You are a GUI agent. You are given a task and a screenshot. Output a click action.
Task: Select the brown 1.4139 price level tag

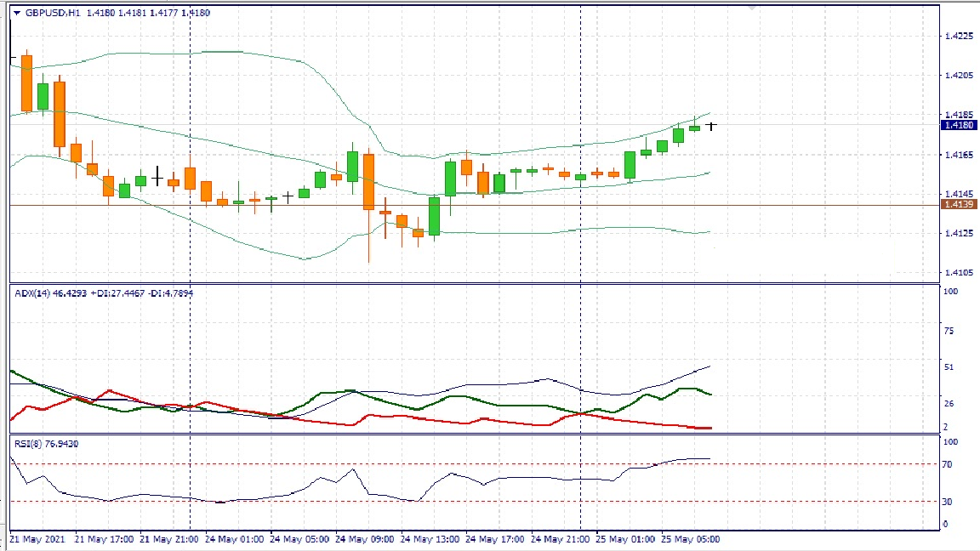click(959, 205)
